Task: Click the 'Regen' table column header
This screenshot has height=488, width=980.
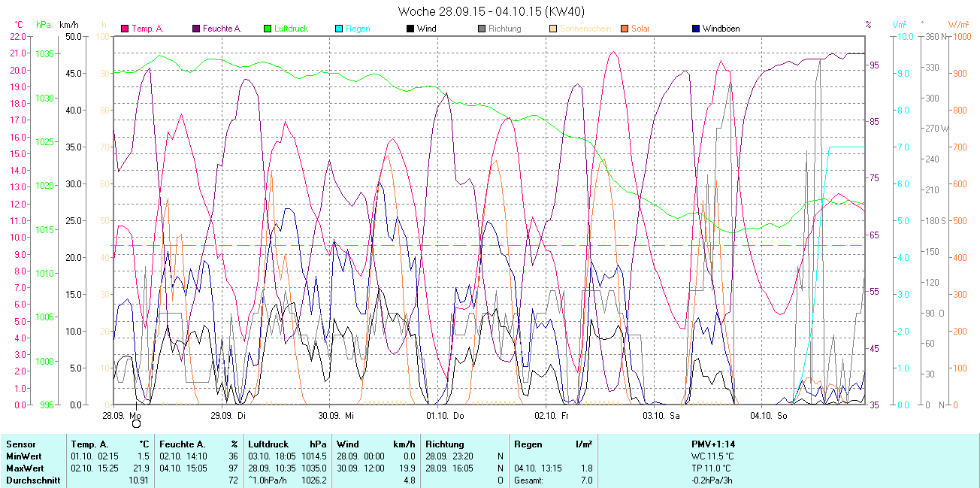Action: 528,444
